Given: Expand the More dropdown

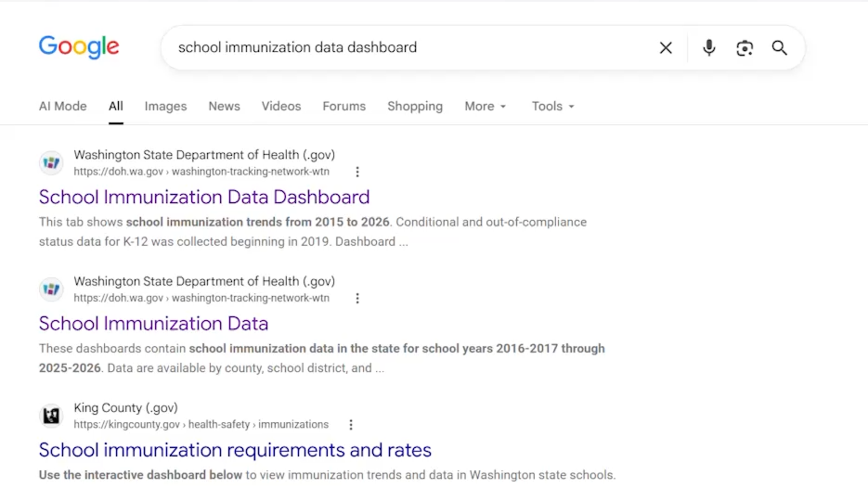Looking at the screenshot, I should point(485,106).
